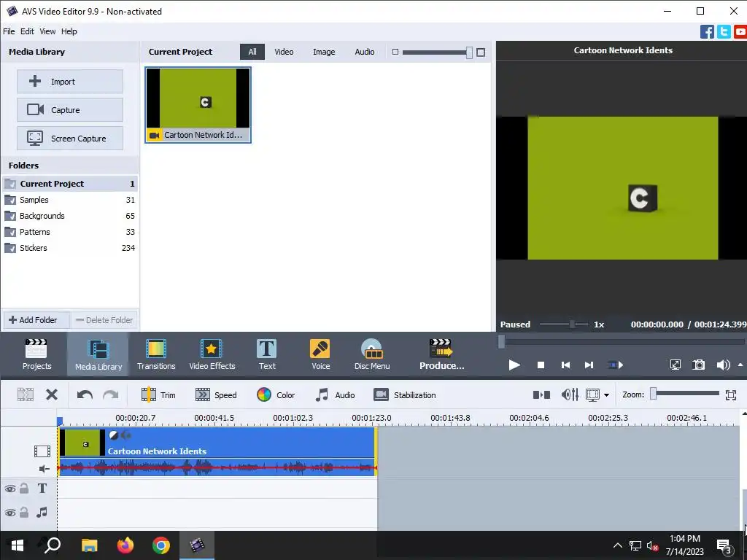Select the Current Project folder

(x=70, y=184)
